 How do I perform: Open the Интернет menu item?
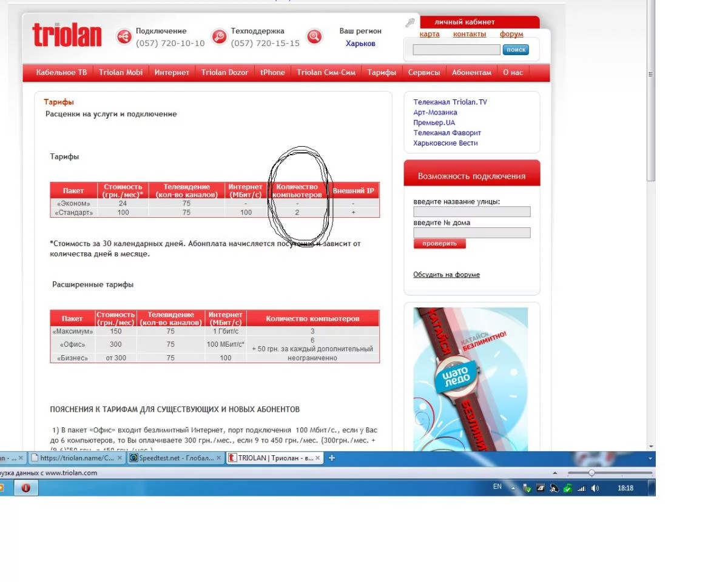tap(172, 72)
